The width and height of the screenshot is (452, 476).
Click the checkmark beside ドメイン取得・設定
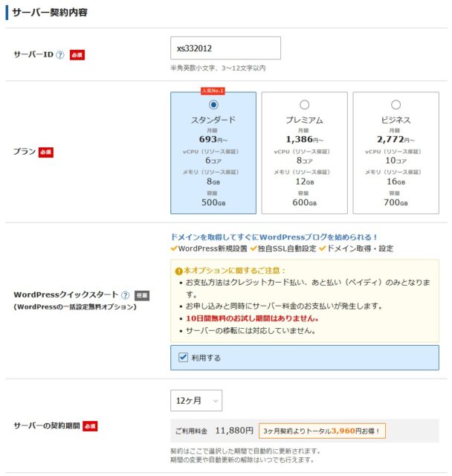322,248
